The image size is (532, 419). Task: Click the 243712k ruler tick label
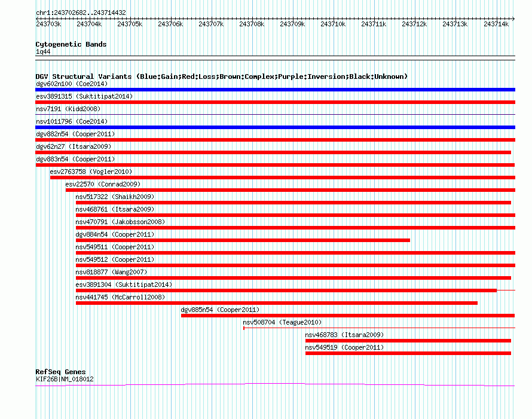click(x=414, y=24)
